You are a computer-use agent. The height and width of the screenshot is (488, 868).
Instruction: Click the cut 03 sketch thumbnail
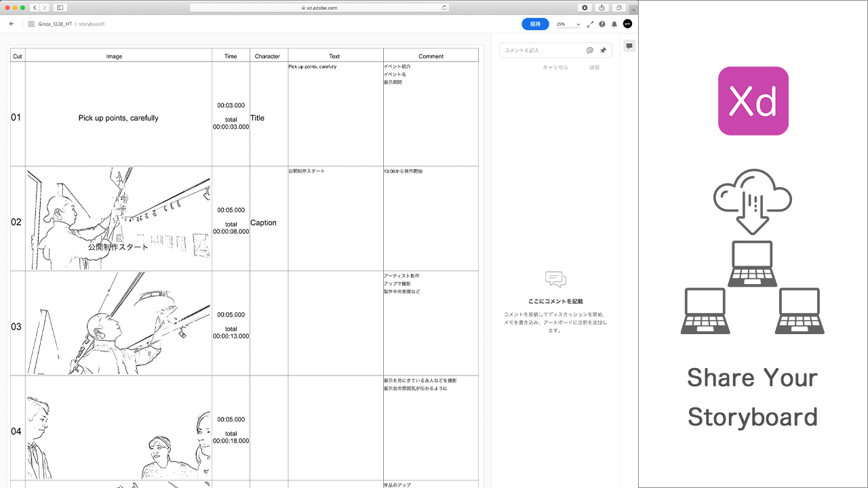click(x=119, y=323)
